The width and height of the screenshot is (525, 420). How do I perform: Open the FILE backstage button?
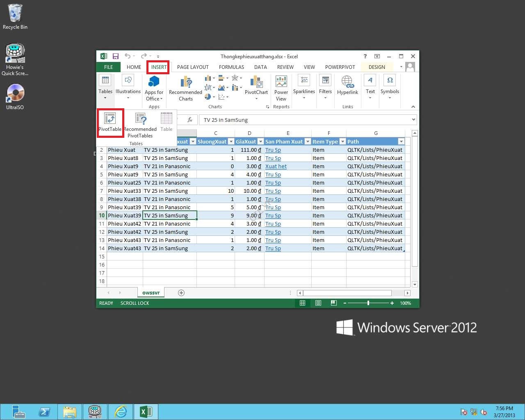point(108,67)
